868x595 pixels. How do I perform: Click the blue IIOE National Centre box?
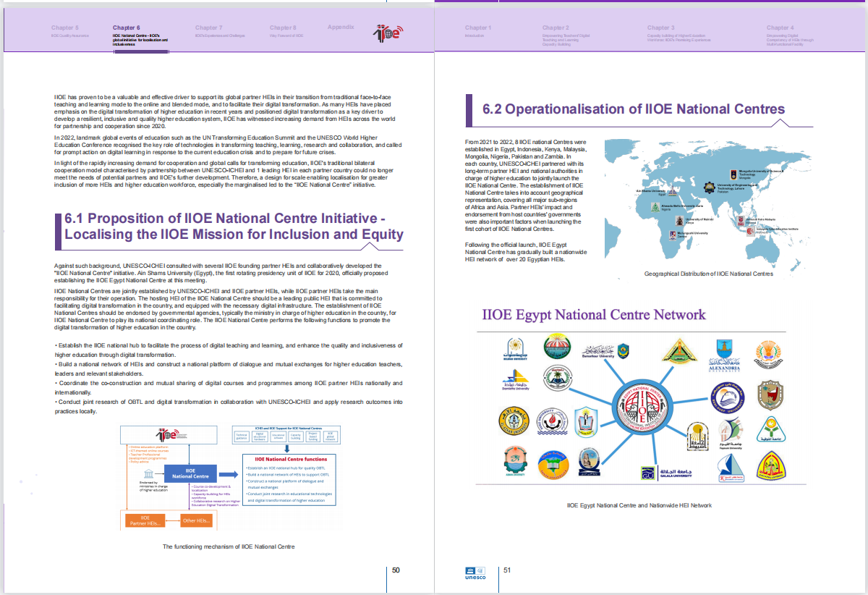point(191,473)
